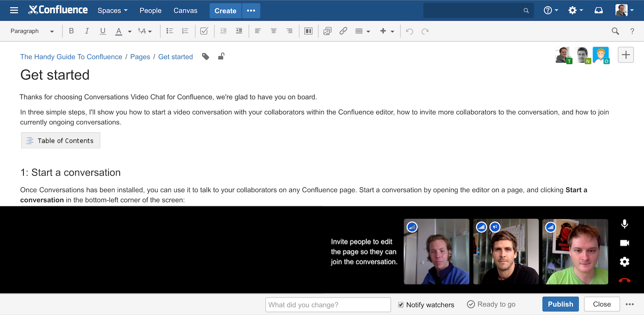
Task: Select the blue-jacket participant's video
Action: [x=436, y=252]
